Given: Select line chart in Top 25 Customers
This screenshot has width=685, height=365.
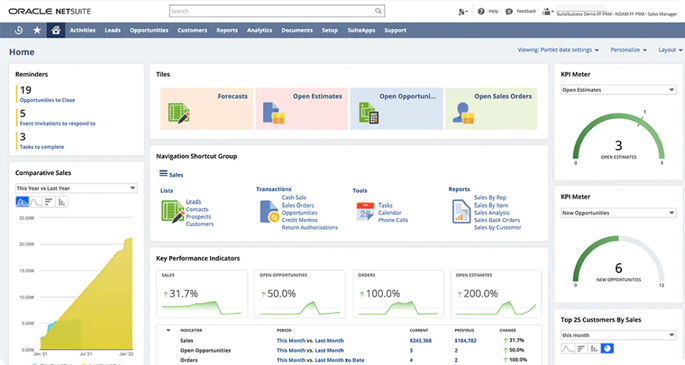Looking at the screenshot, I should [567, 348].
